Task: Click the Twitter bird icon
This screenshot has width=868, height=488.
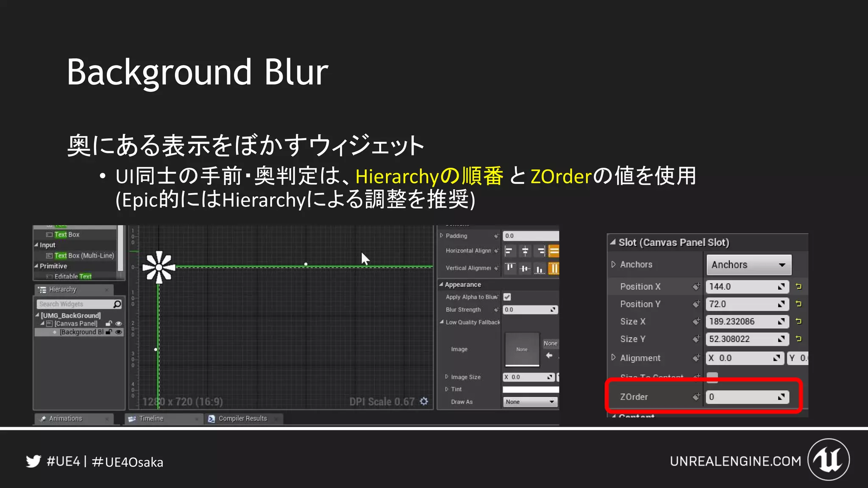Action: [x=33, y=461]
